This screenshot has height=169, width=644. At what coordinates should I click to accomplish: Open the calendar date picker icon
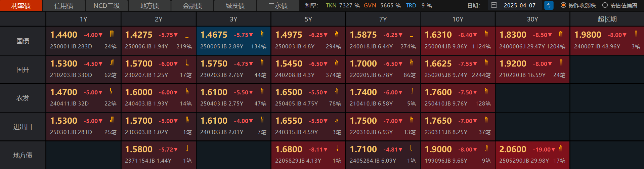pos(494,5)
